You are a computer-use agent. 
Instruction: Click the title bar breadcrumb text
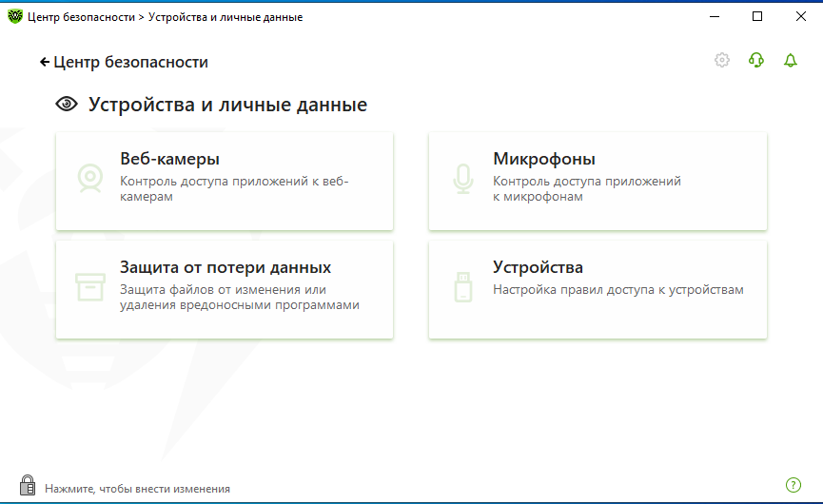point(165,17)
